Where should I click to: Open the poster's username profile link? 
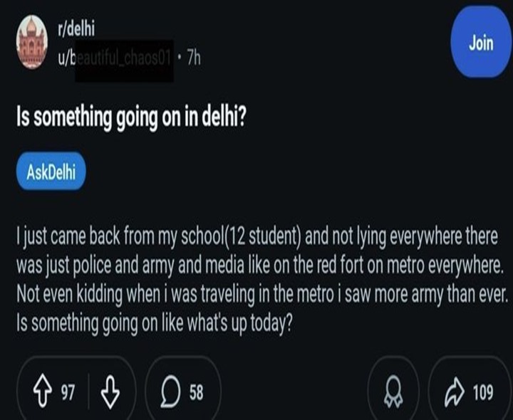115,57
